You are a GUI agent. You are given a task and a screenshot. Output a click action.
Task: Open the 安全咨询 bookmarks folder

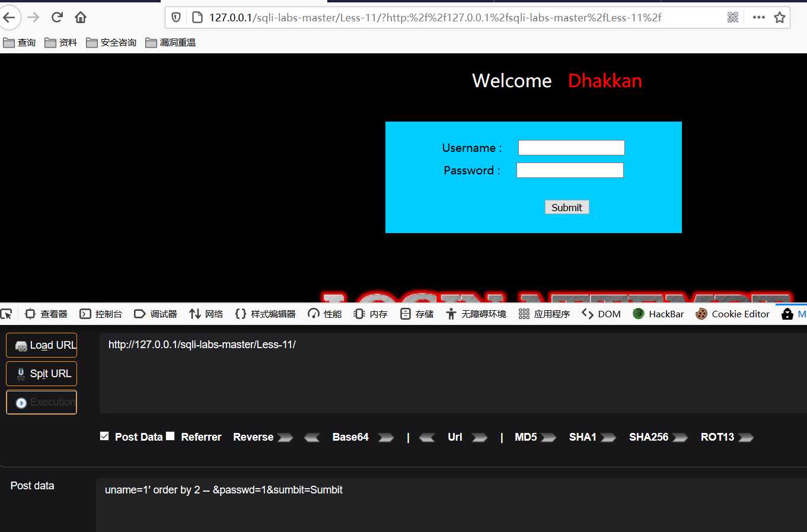[x=111, y=42]
